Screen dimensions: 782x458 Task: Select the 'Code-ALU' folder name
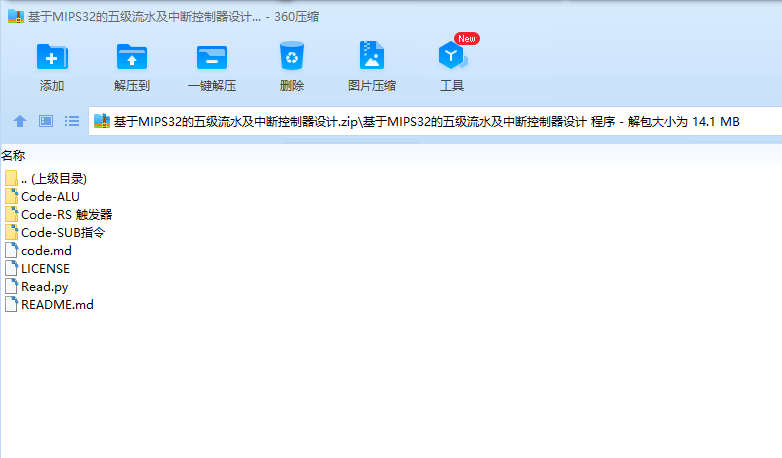coord(50,197)
